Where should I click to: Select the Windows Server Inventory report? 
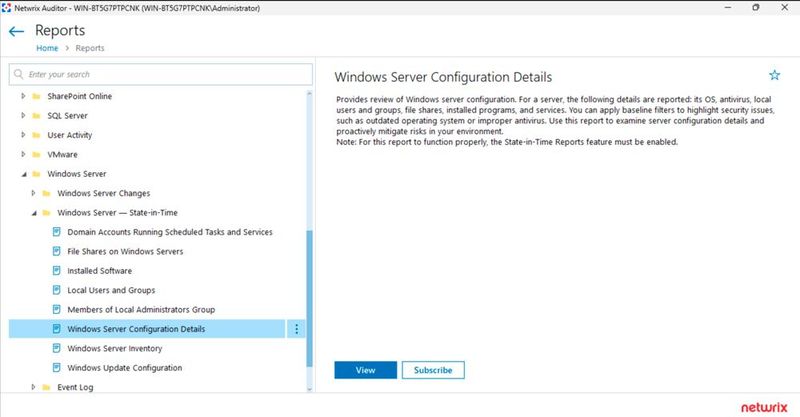pyautogui.click(x=115, y=348)
